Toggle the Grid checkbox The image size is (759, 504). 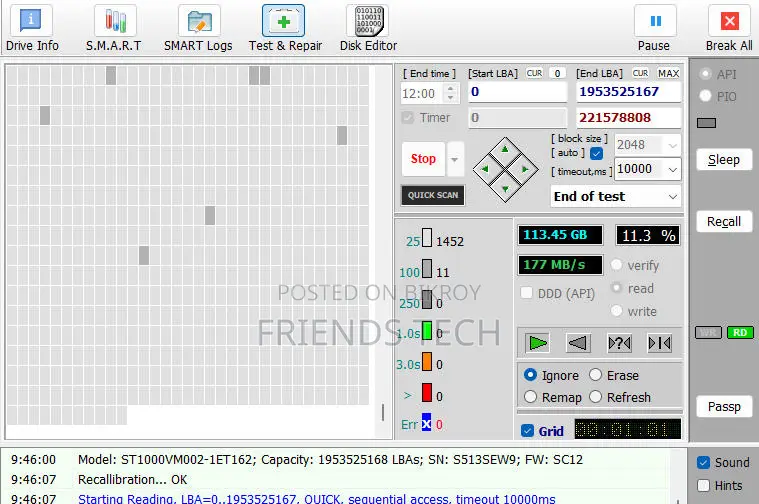point(528,431)
